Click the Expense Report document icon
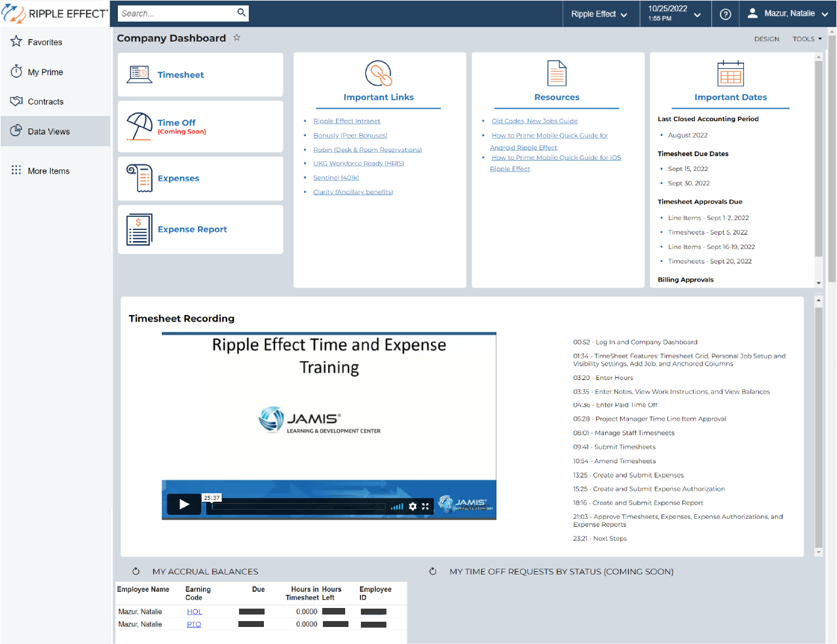837x644 pixels. (139, 229)
